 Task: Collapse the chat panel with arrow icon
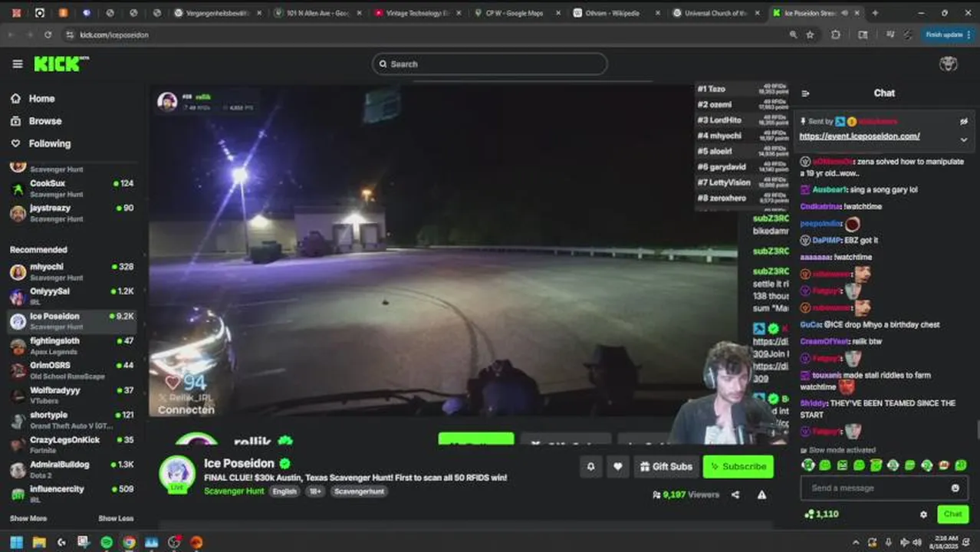[x=805, y=94]
